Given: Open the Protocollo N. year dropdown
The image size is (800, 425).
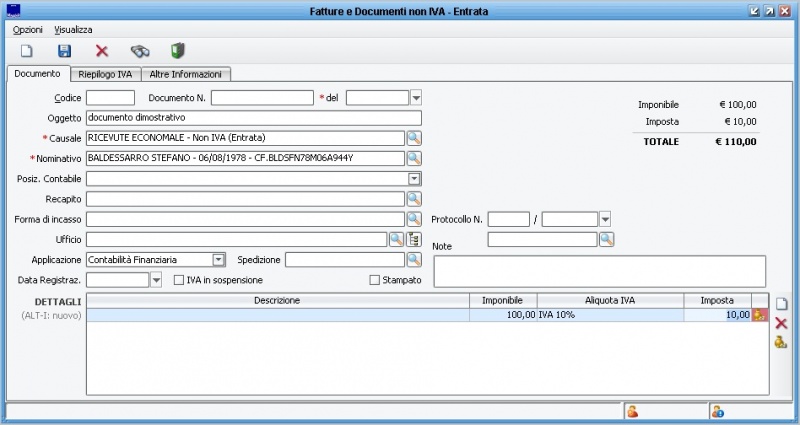Looking at the screenshot, I should pos(605,219).
